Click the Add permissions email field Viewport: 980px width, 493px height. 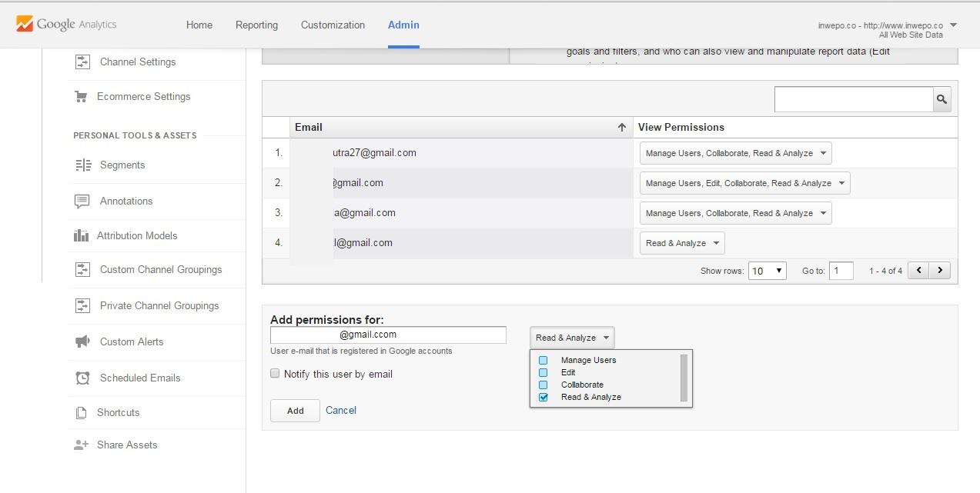(388, 335)
